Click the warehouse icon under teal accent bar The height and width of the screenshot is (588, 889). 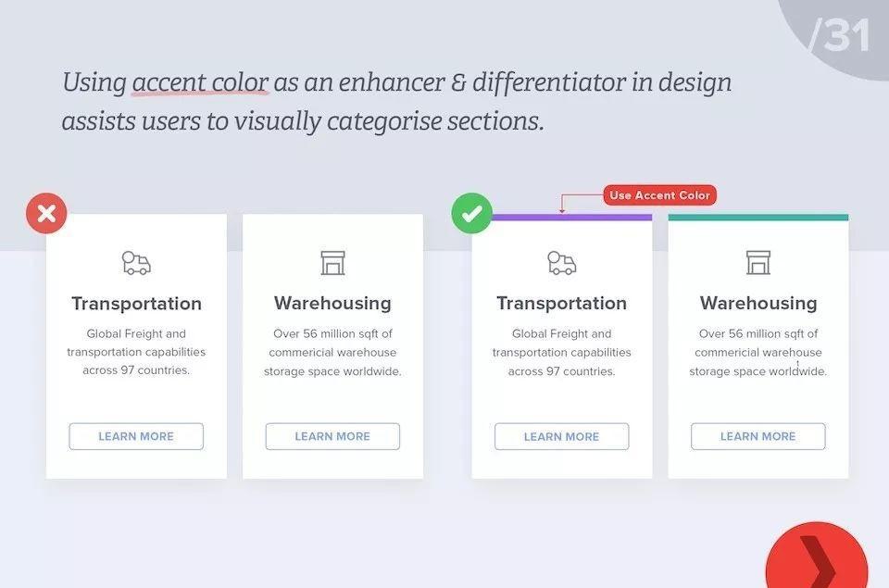(758, 263)
